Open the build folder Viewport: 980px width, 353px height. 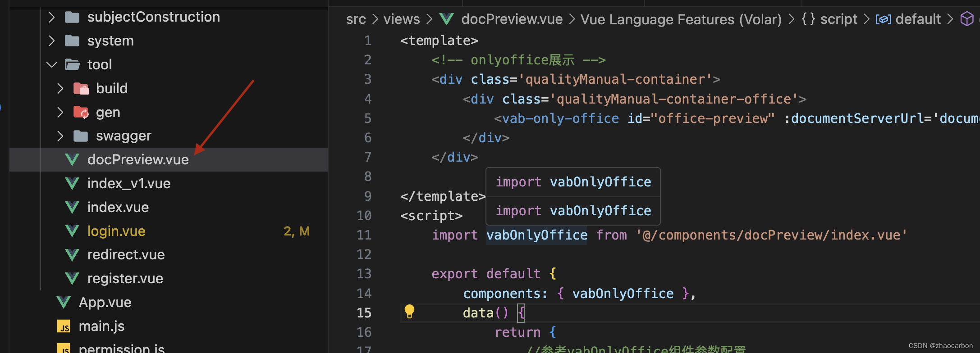[169, 88]
